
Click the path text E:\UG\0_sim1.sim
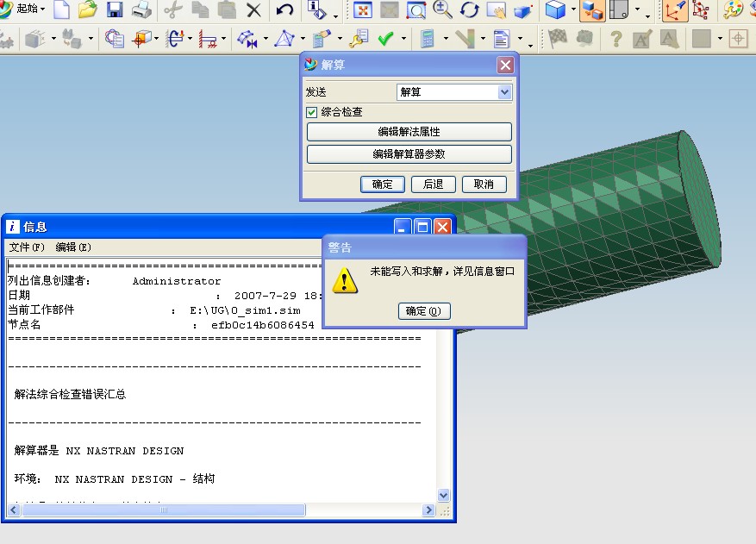245,310
